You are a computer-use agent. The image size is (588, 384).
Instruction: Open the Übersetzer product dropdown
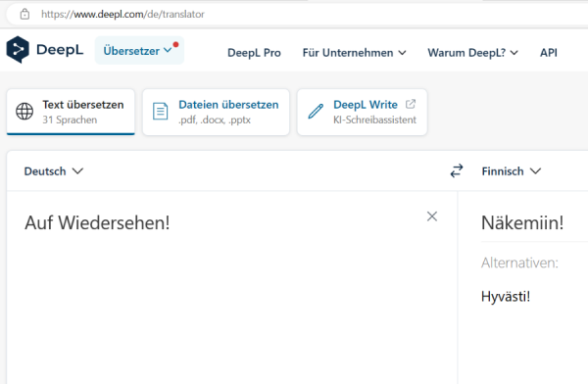139,50
